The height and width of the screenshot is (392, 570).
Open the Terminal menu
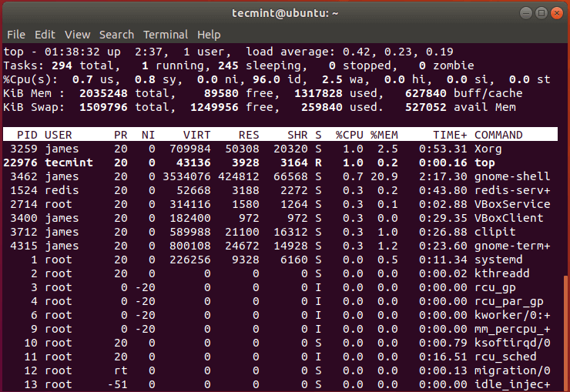tap(166, 35)
